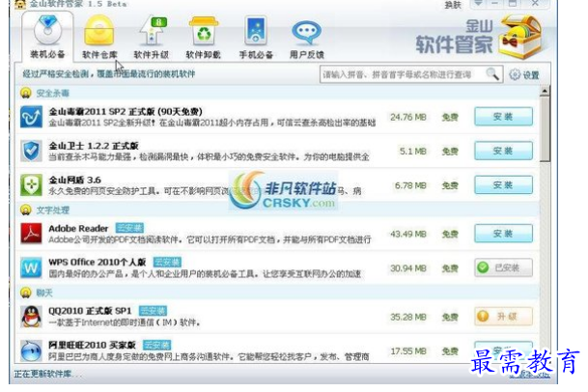
Task: Click 升级 button for QQ2010
Action: [x=503, y=317]
